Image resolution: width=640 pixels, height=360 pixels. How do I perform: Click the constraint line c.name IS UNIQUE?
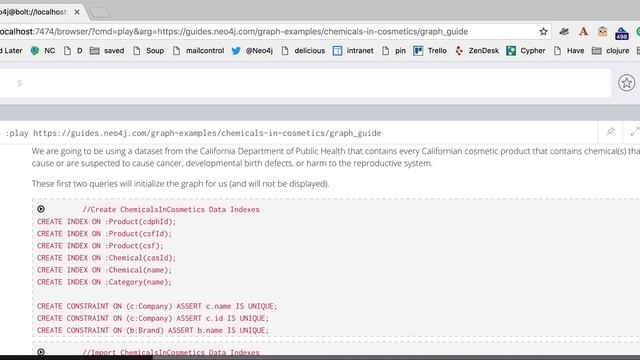click(x=157, y=306)
